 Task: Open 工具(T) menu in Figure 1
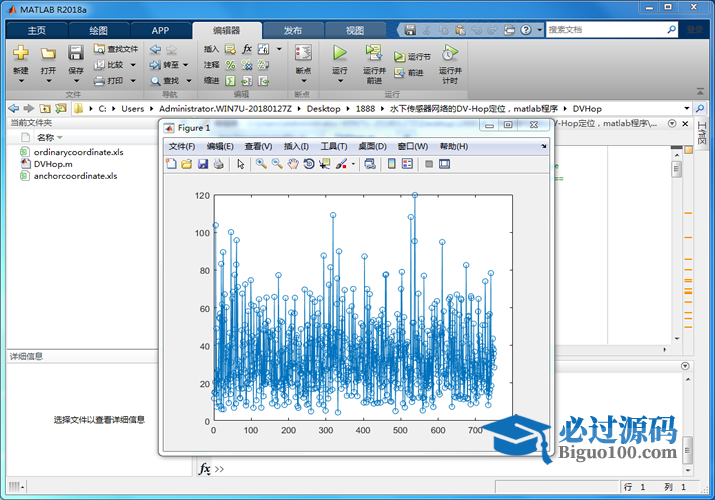(x=334, y=146)
